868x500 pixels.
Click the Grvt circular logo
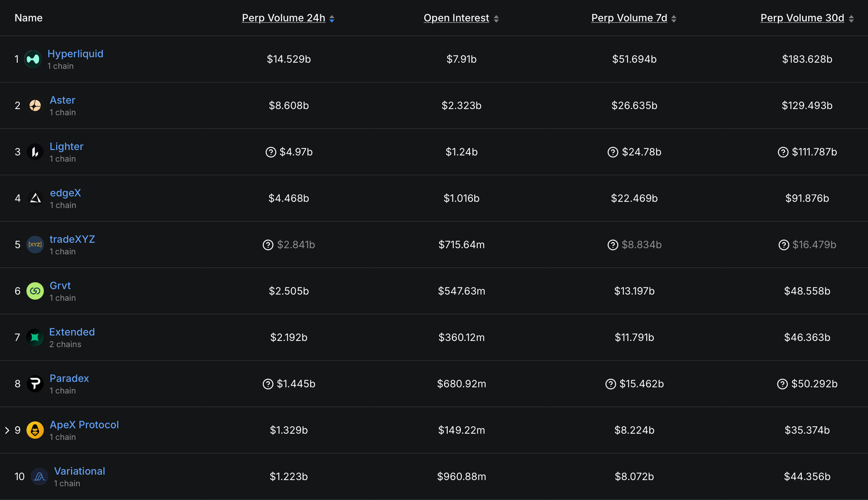tap(35, 291)
